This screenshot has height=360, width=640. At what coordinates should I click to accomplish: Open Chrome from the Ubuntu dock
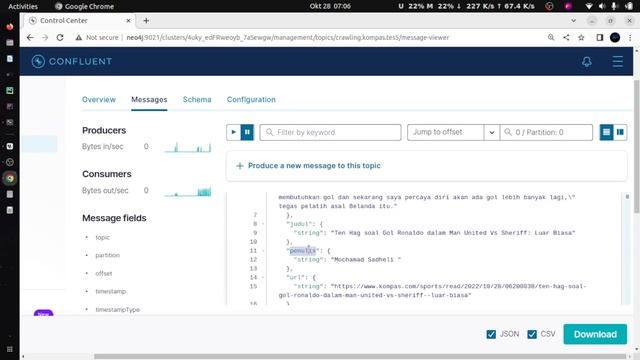[9, 178]
